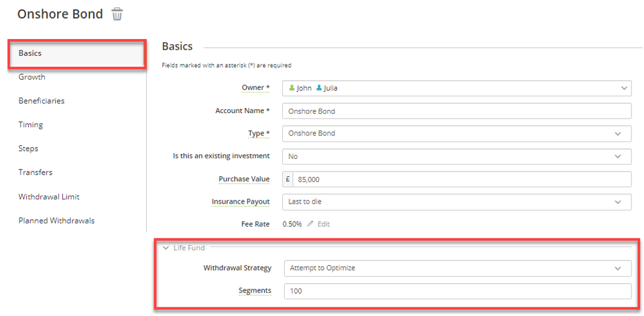This screenshot has width=644, height=316.
Task: Click the Purchase Value amount field
Action: pyautogui.click(x=462, y=179)
